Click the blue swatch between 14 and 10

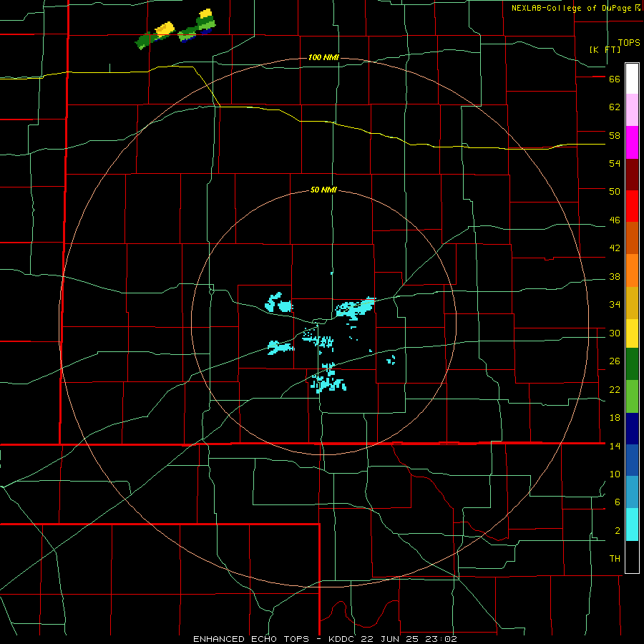click(x=632, y=460)
